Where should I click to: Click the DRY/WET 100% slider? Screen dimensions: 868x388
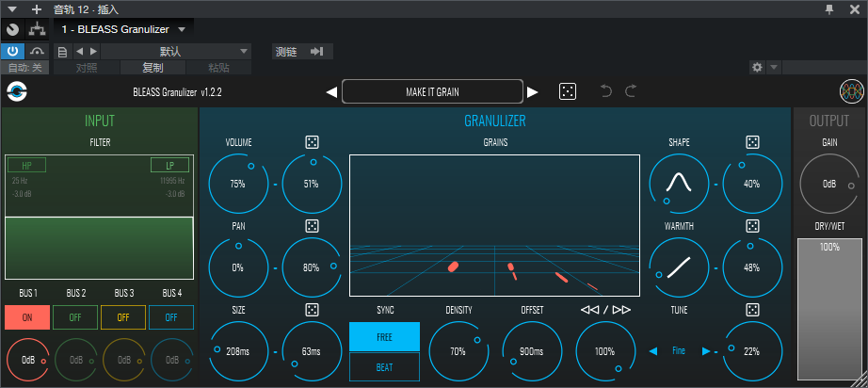pos(829,310)
